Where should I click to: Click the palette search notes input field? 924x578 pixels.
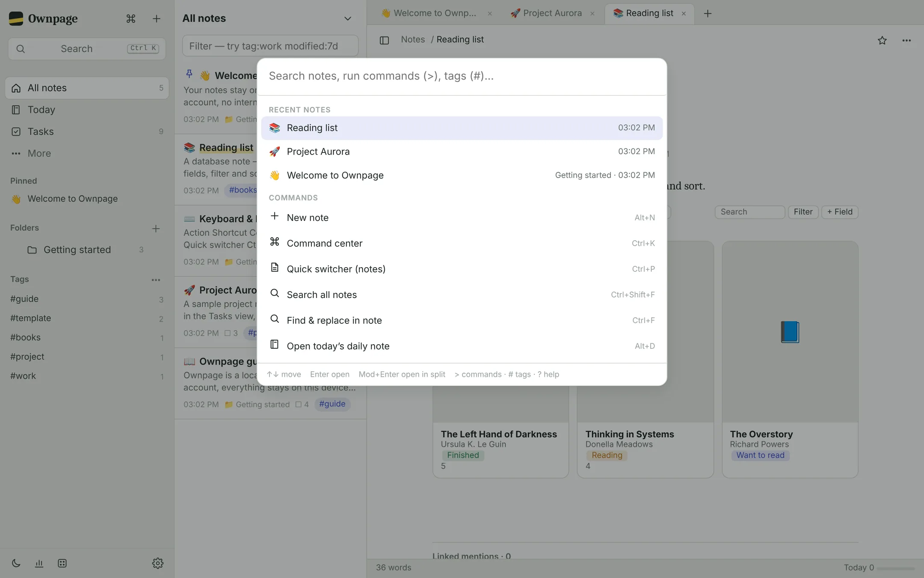click(462, 76)
